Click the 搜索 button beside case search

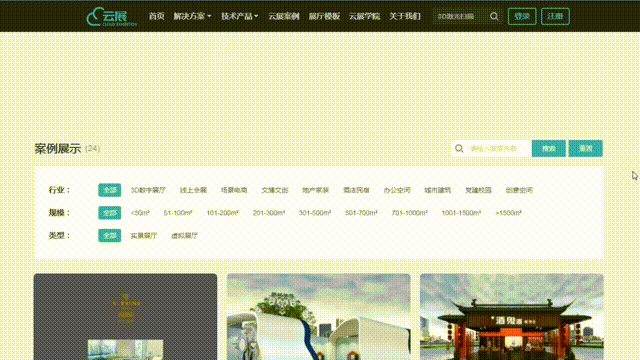coord(549,148)
